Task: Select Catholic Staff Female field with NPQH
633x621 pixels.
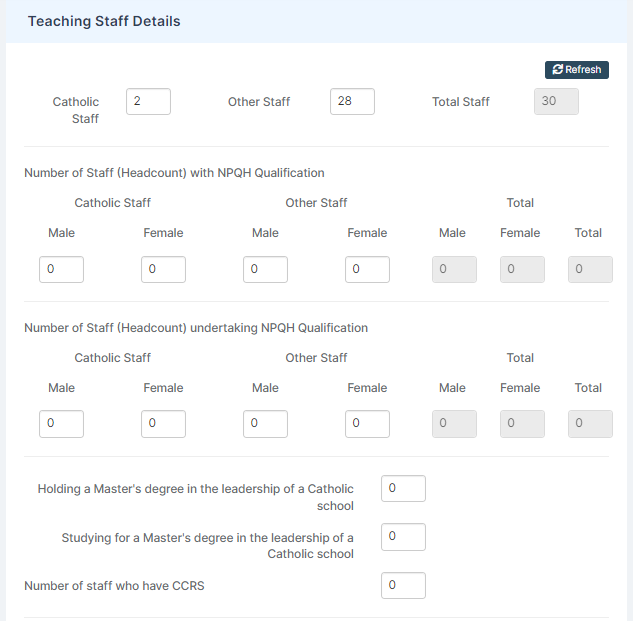Action: 163,269
